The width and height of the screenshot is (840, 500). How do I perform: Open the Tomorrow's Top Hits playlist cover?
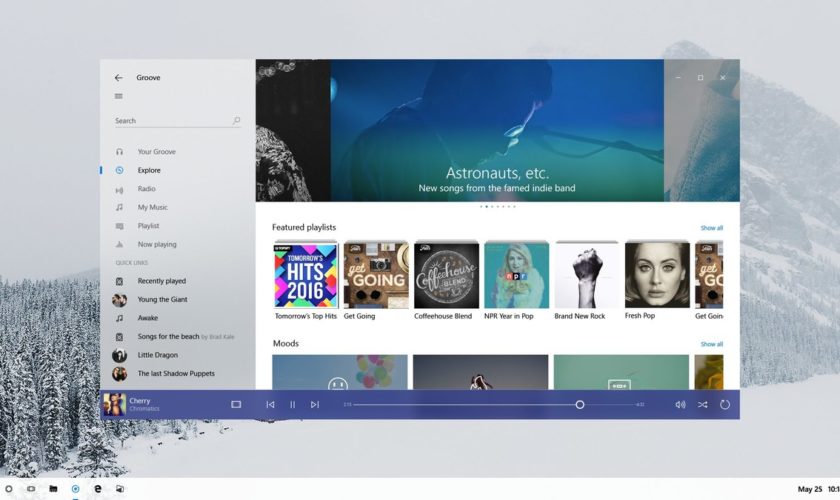click(x=306, y=275)
